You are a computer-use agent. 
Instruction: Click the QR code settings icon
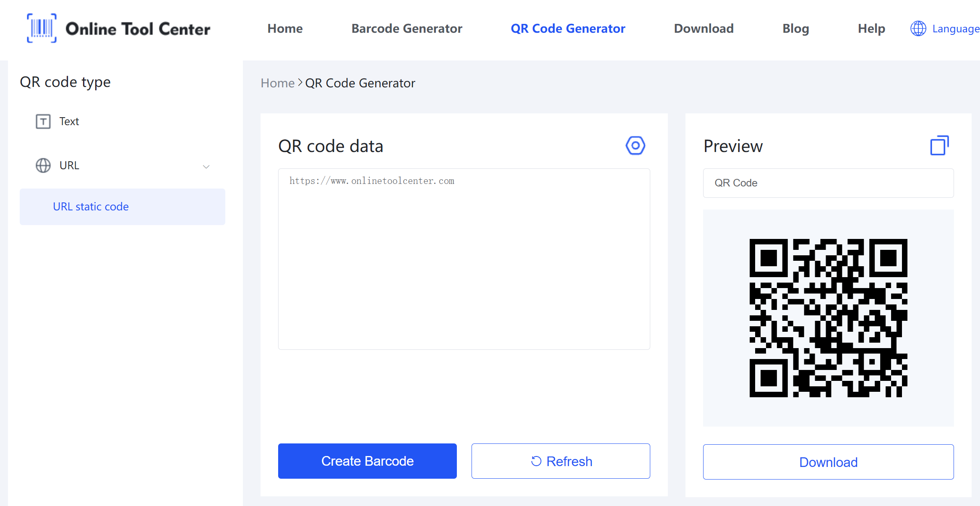[634, 145]
